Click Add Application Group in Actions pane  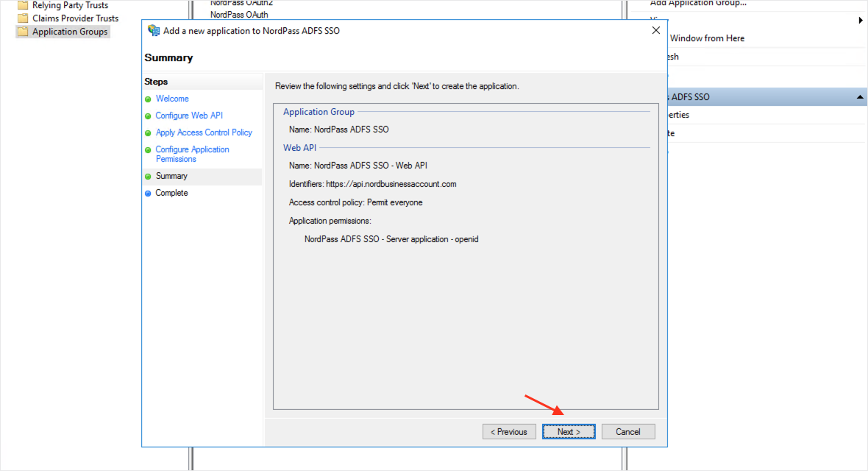698,4
